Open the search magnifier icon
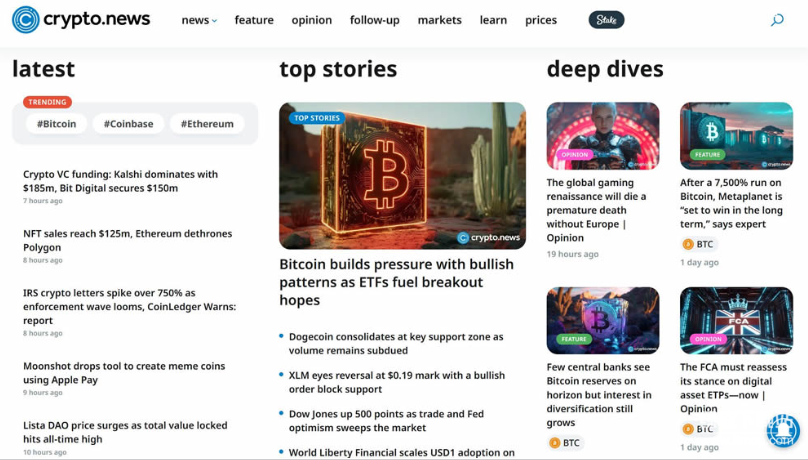808x460 pixels. (777, 20)
